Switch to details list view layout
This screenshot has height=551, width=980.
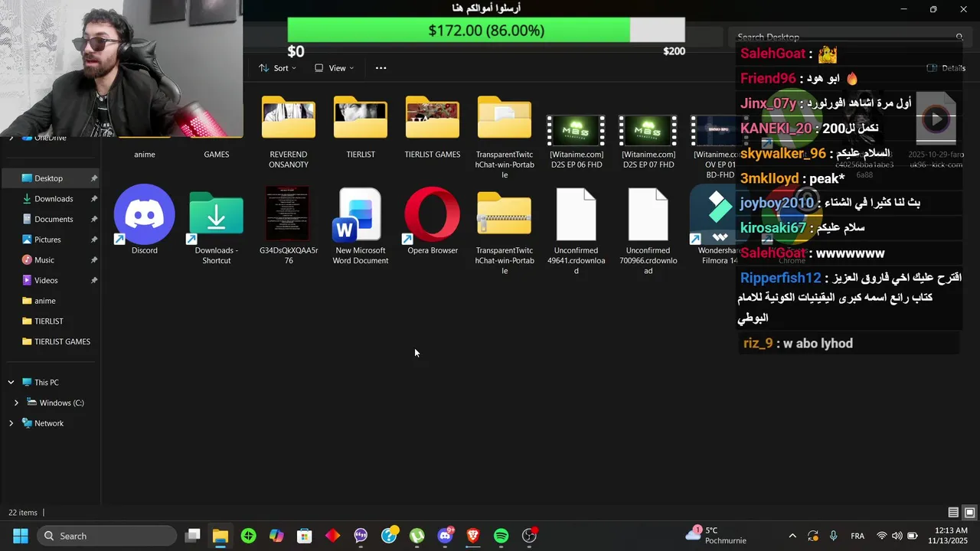coord(953,513)
